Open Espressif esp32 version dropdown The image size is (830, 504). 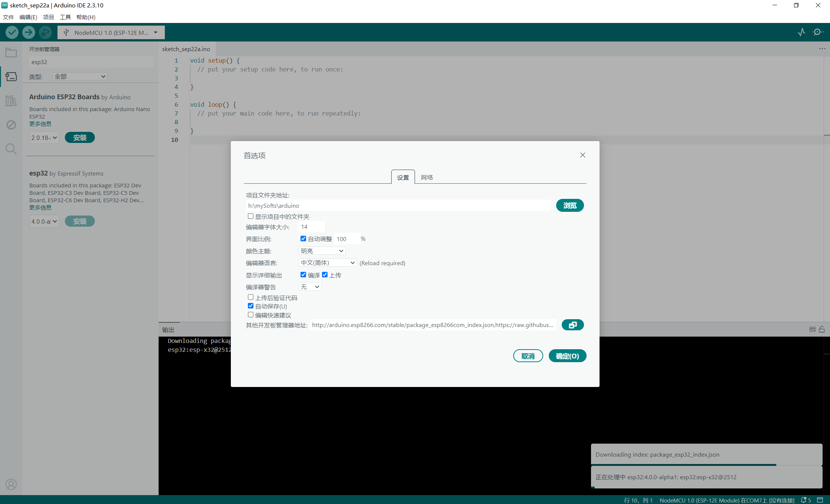[x=44, y=221]
